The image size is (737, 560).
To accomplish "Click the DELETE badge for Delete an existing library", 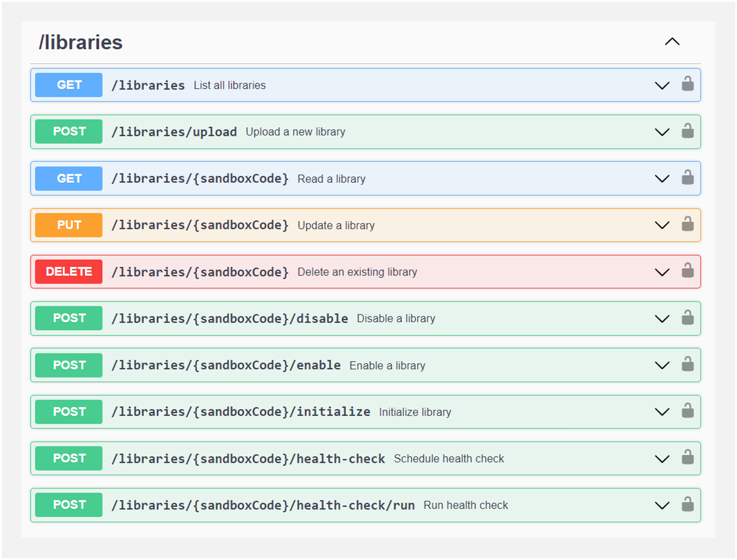I will click(x=69, y=272).
